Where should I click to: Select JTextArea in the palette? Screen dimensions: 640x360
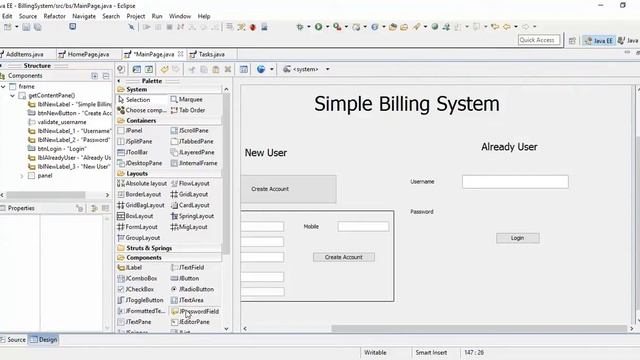point(187,300)
